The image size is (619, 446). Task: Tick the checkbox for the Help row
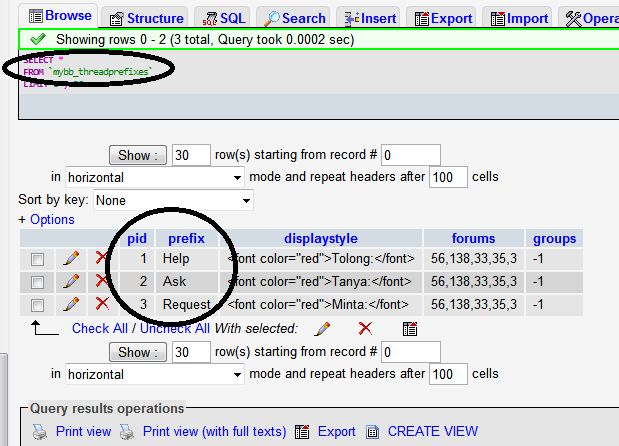(x=37, y=259)
